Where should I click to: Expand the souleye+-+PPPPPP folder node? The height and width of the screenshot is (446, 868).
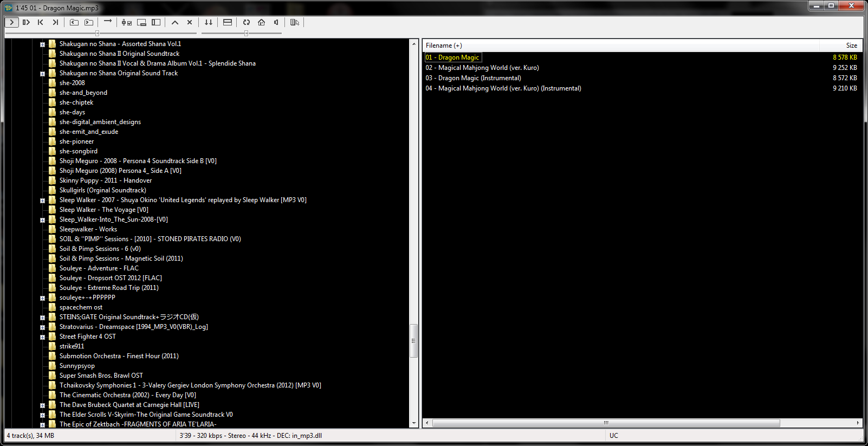[x=42, y=298]
